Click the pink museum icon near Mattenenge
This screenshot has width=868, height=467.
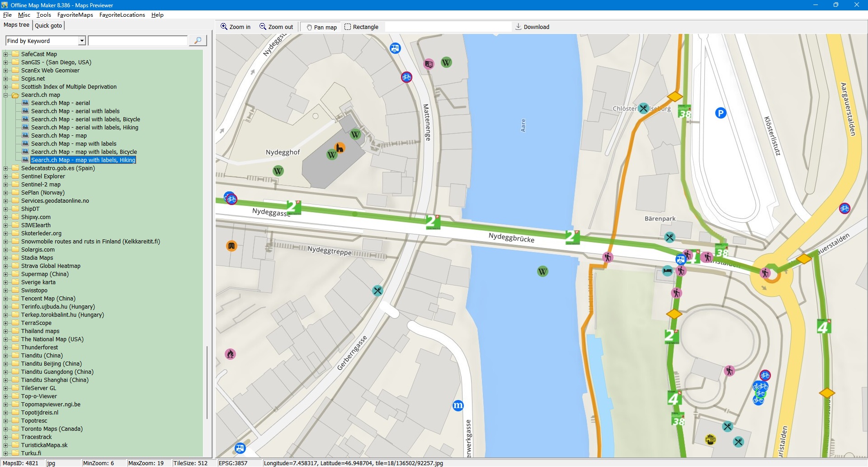pyautogui.click(x=429, y=64)
